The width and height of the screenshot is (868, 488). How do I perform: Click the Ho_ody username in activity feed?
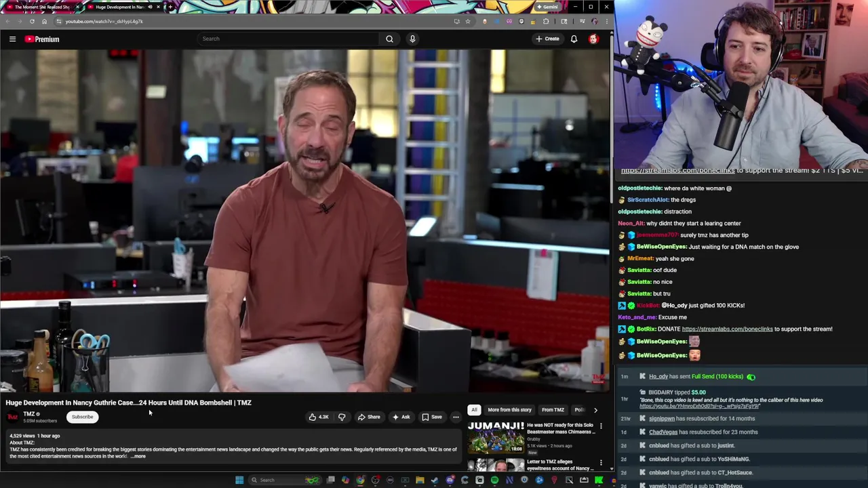[658, 376]
